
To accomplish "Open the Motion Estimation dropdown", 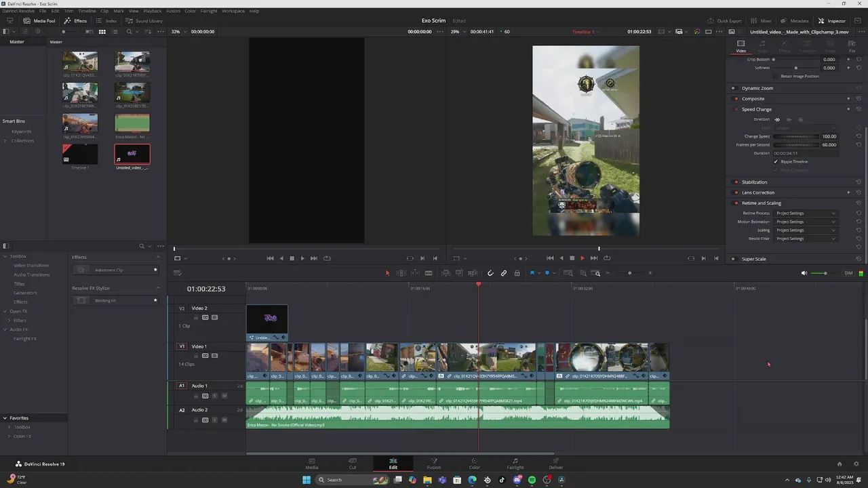I will (x=806, y=222).
